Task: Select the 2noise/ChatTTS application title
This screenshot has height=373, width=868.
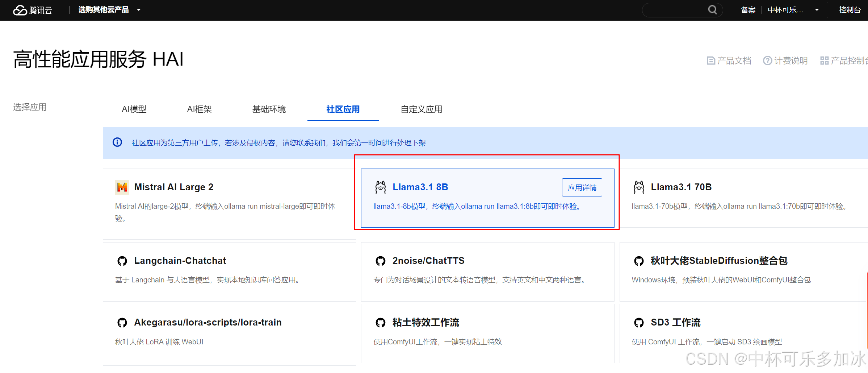Action: (x=428, y=261)
